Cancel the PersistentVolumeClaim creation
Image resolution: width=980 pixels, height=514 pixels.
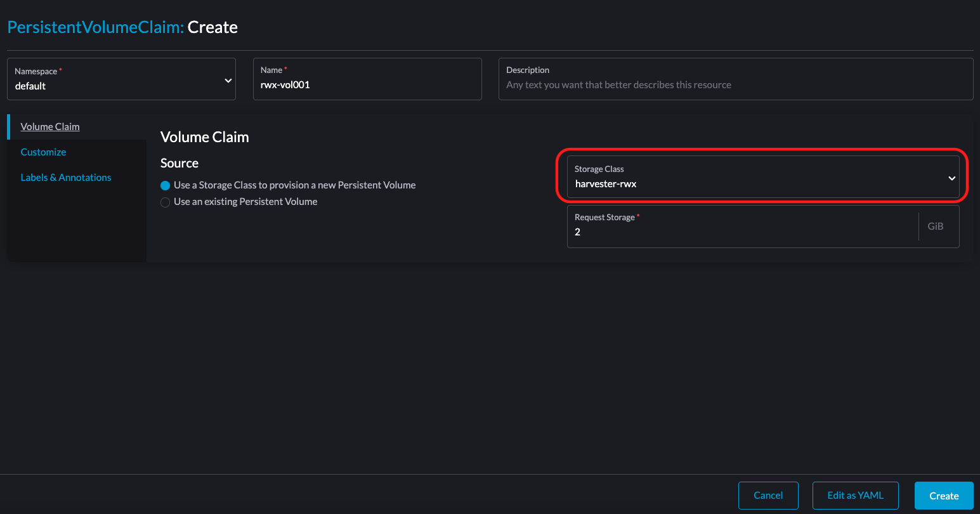click(768, 495)
